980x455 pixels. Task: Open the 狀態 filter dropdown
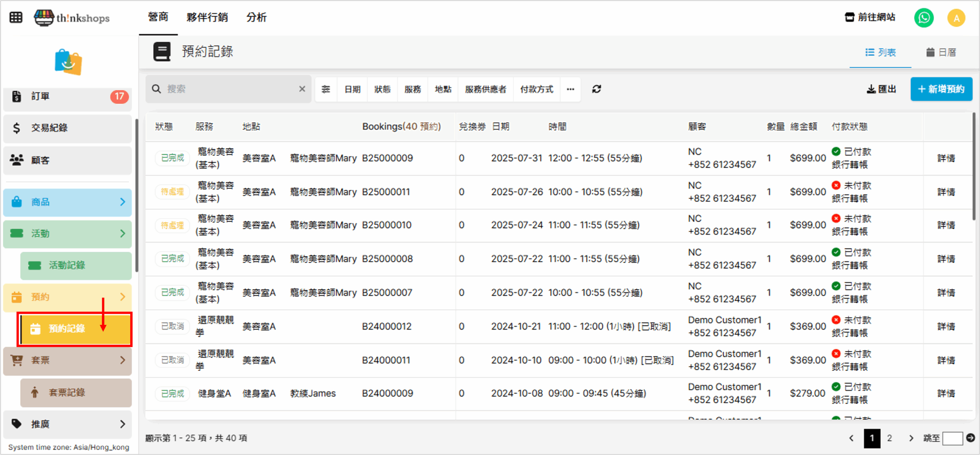tap(382, 89)
